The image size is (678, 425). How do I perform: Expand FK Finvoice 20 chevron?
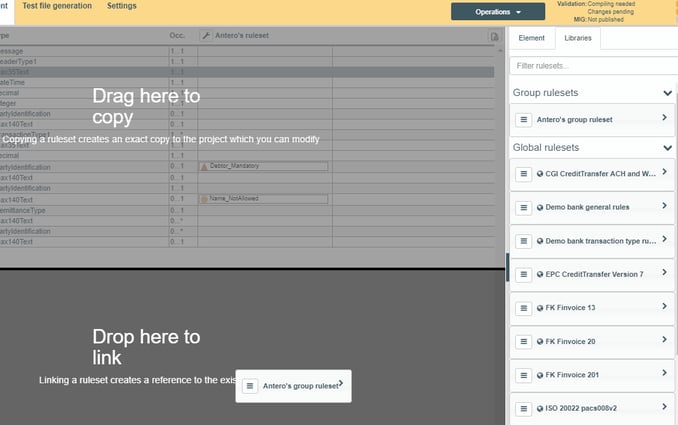pos(665,340)
